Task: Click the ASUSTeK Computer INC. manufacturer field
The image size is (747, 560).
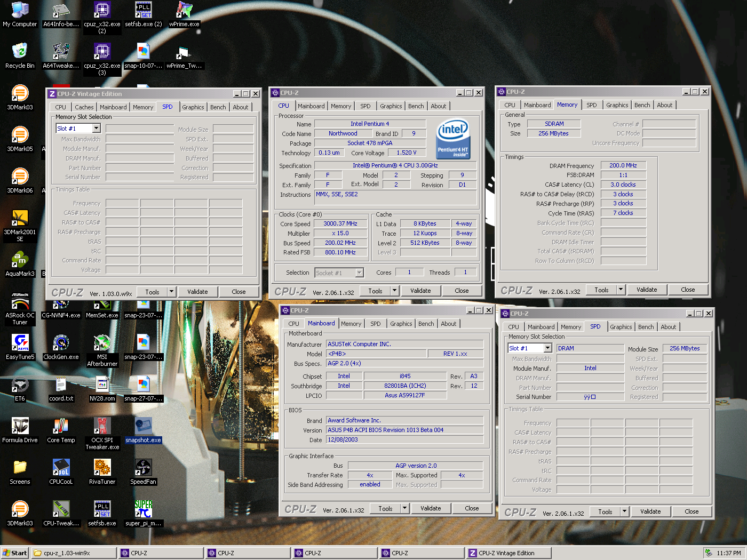Action: (405, 344)
